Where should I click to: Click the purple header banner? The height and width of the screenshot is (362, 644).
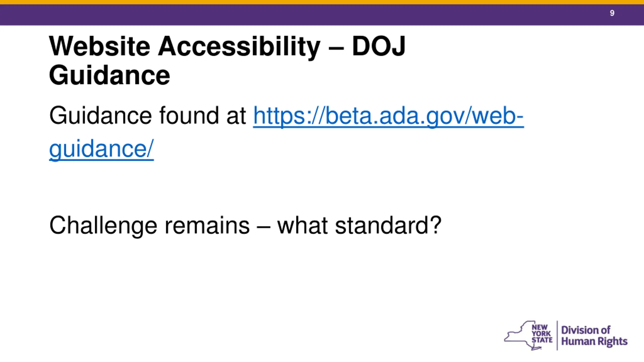coord(302,15)
